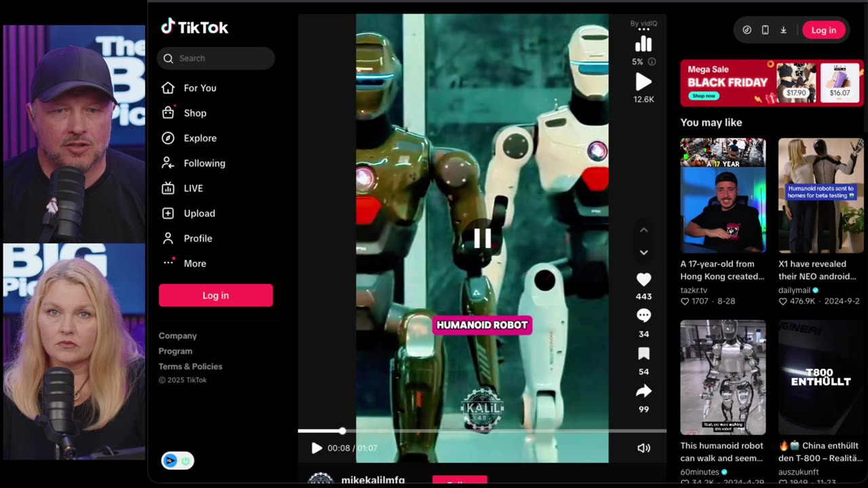Screen dimensions: 868x488
Task: Open the Black Friday Mega Sale banner
Action: (772, 83)
